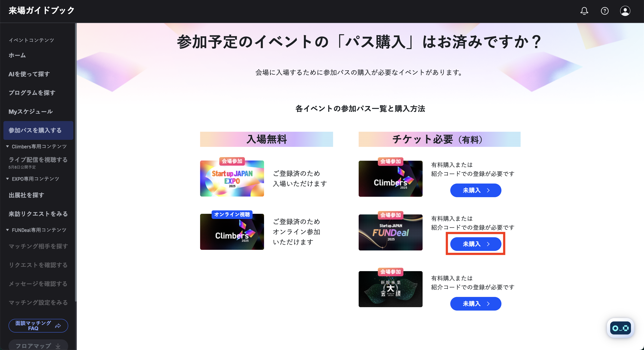
Task: Click share arrow icon on 面談マッチングFAQ
Action: pos(58,325)
